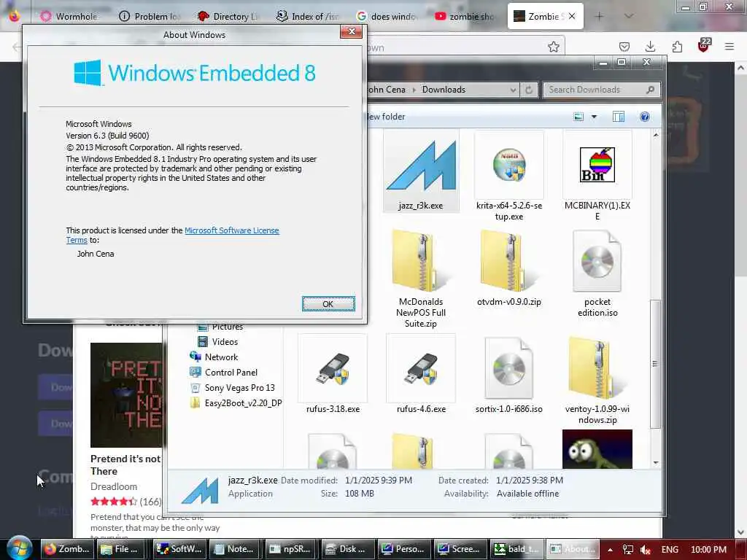Switch to the Directory Listing tab
The image size is (747, 560).
click(228, 16)
